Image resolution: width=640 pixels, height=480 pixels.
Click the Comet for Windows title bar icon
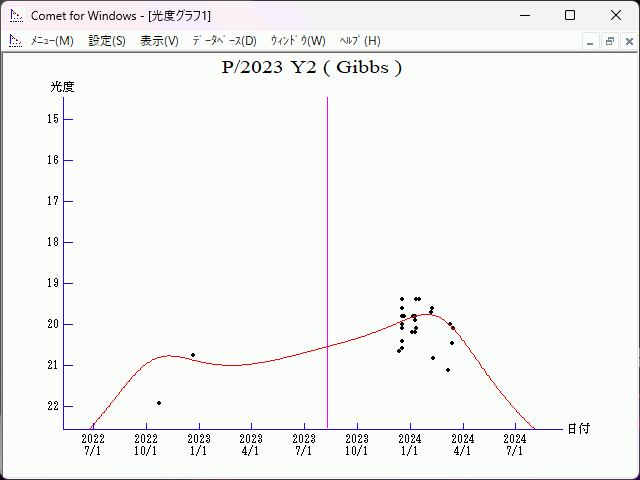[x=16, y=15]
